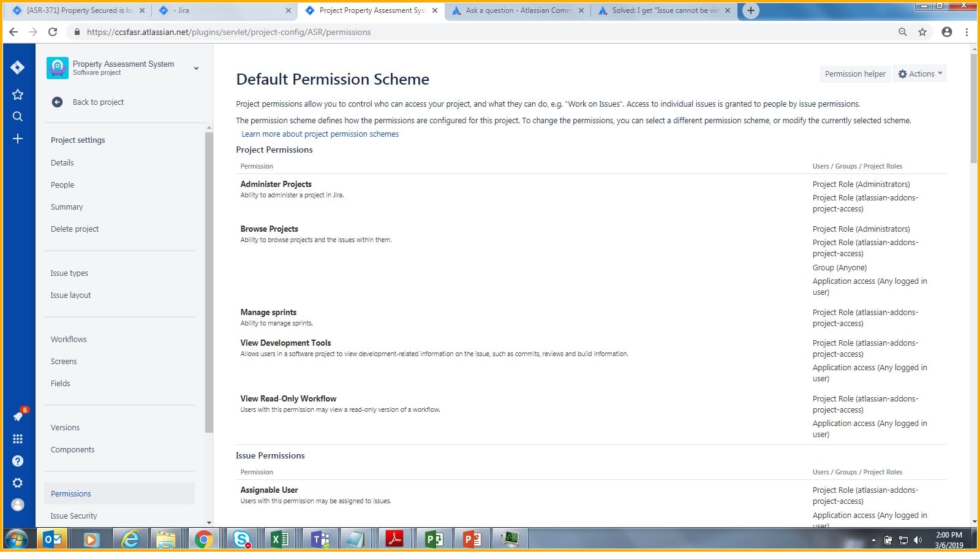Open starred and recent star icon
The height and width of the screenshot is (559, 980).
coord(18,94)
